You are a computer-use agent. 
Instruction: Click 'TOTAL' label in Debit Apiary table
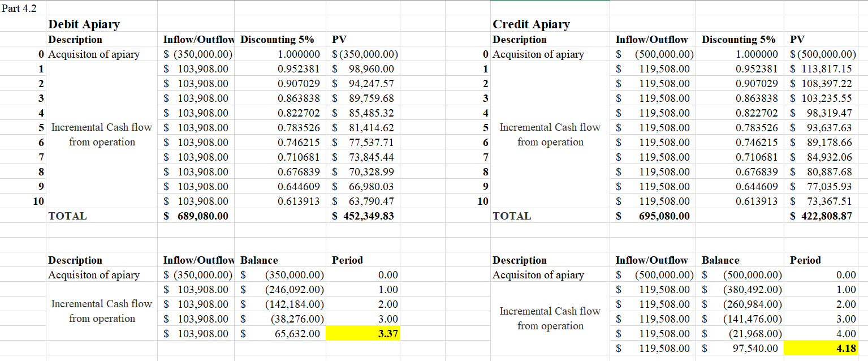tap(102, 216)
